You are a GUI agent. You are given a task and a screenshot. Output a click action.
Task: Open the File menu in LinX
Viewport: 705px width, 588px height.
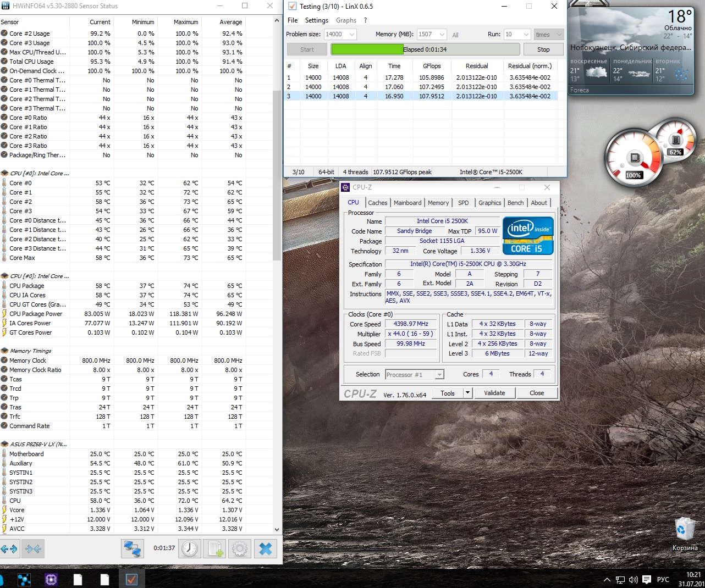tap(293, 20)
